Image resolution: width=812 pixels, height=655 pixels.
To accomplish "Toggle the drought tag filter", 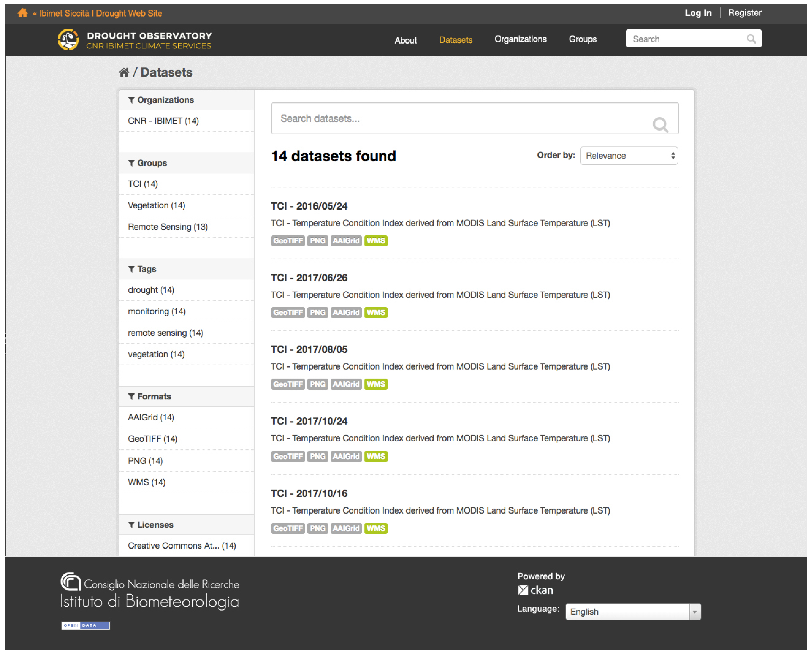I will click(151, 290).
